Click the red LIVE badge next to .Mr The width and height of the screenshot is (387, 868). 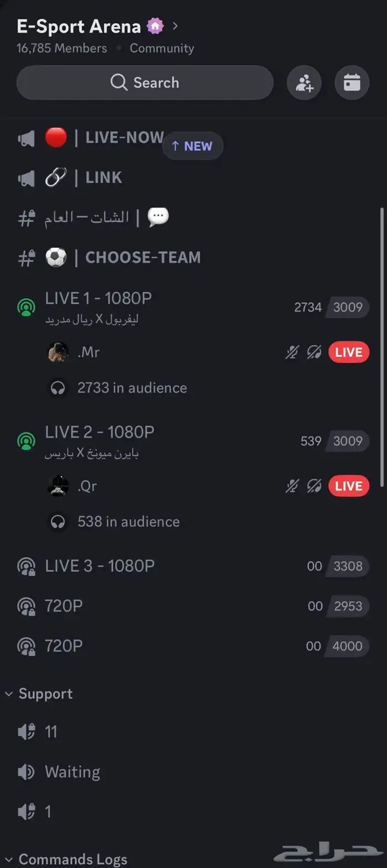pos(349,352)
